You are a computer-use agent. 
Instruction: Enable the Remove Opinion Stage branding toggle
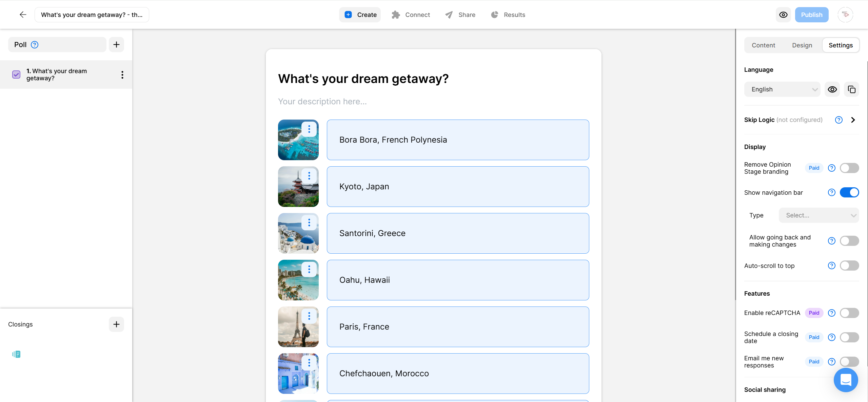(x=849, y=168)
